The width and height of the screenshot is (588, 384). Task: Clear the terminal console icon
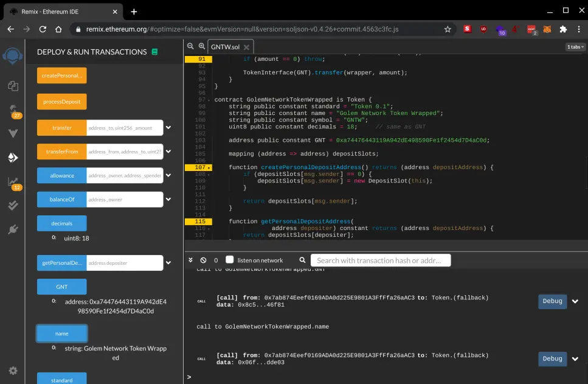coord(203,260)
